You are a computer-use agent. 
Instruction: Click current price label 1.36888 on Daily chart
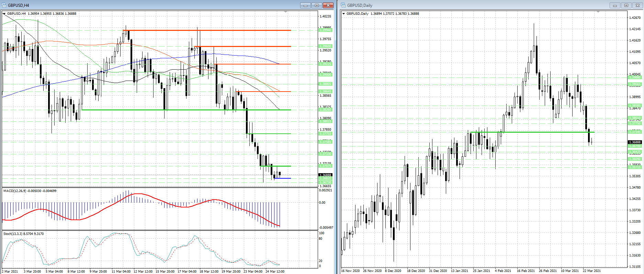click(x=634, y=142)
